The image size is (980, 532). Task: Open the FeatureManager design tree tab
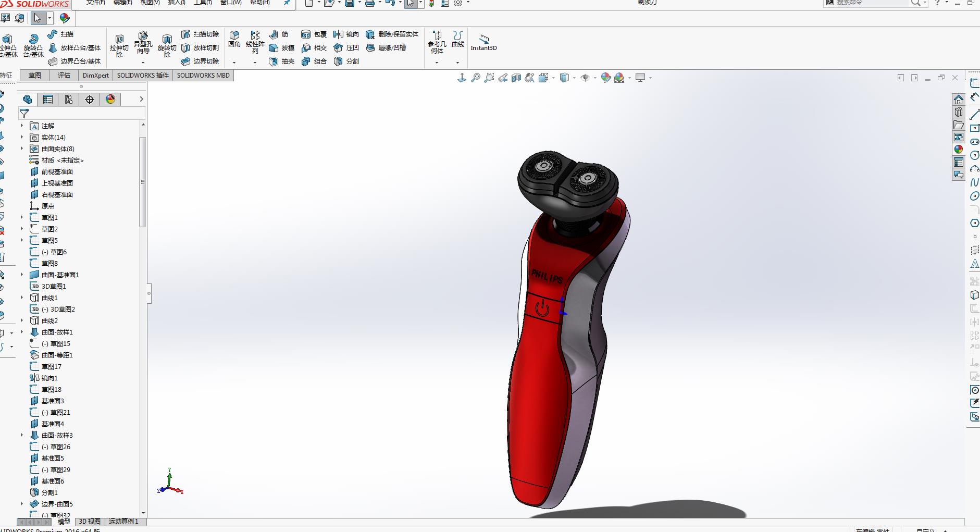coord(27,100)
